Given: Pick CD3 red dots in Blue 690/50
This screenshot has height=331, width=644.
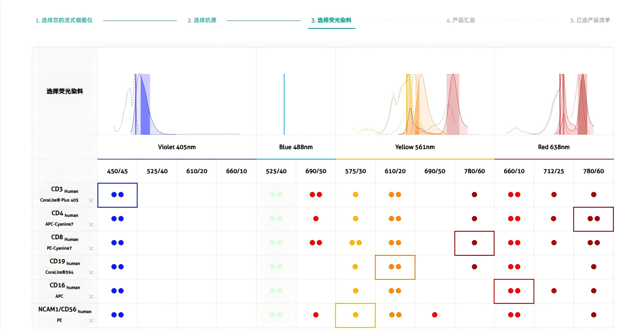Looking at the screenshot, I should click(x=316, y=195).
